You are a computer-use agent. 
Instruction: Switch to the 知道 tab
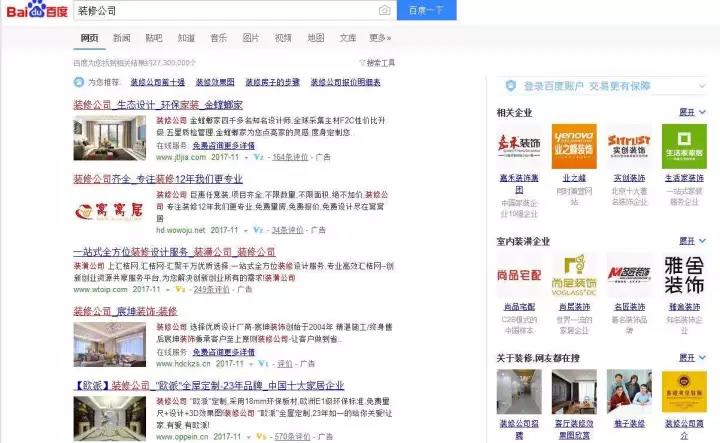[186, 38]
